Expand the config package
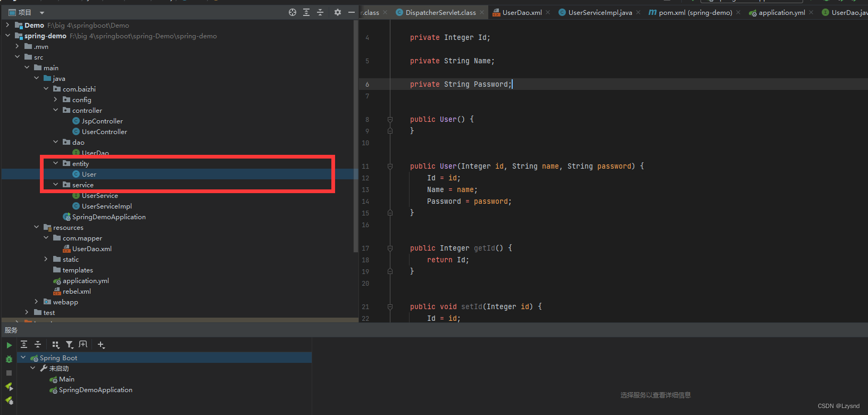This screenshot has width=868, height=415. 55,99
